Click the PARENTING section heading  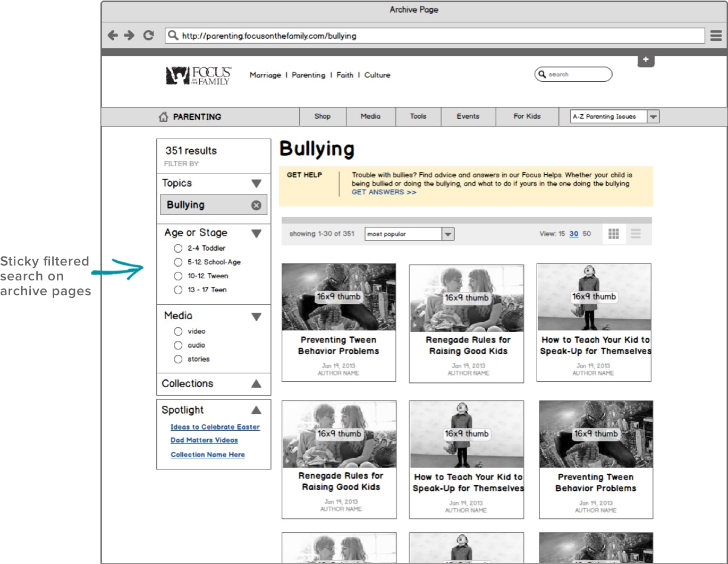(197, 117)
